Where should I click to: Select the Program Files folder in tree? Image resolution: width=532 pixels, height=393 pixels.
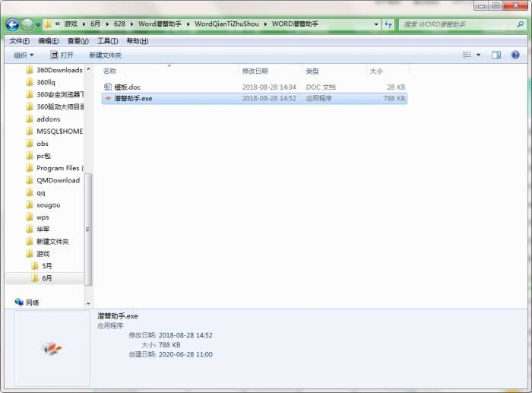[54, 168]
